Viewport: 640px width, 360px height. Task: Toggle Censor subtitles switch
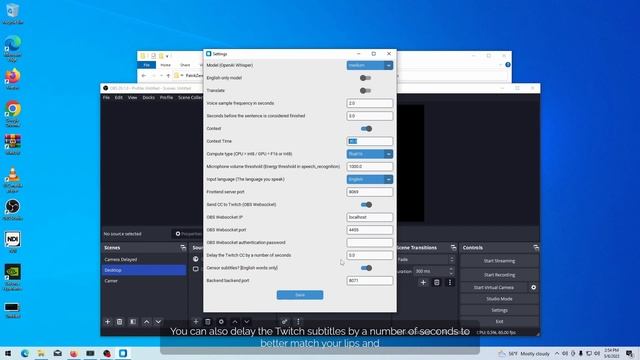(x=366, y=268)
